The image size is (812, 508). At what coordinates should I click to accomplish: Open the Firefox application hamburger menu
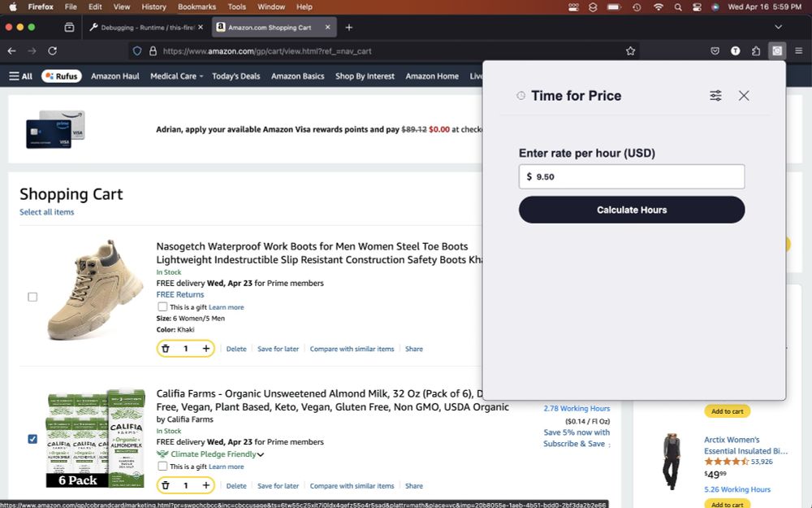[798, 50]
